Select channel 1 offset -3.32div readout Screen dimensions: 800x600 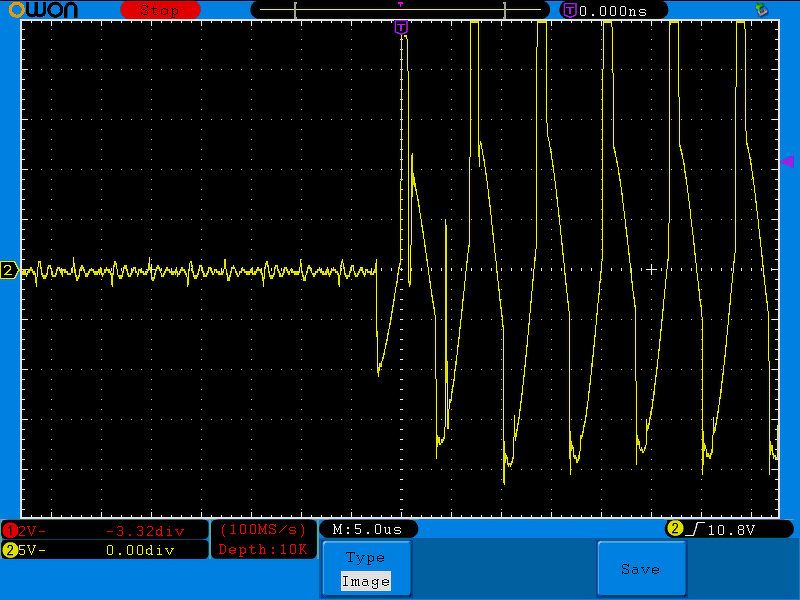coord(145,531)
